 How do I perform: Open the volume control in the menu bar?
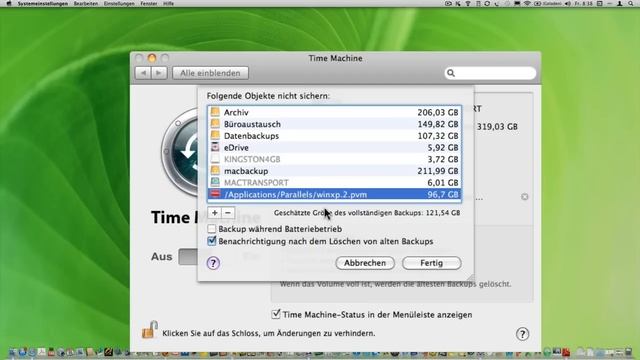568,3
